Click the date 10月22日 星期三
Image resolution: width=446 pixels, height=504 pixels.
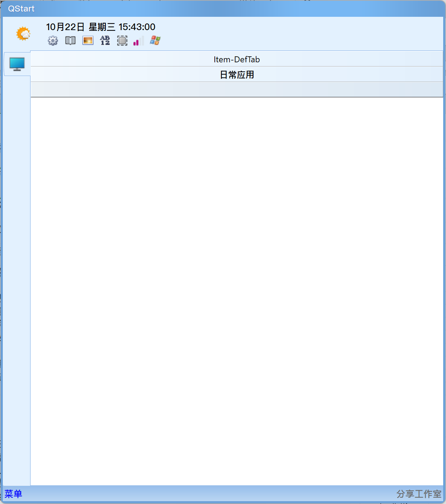tap(80, 27)
